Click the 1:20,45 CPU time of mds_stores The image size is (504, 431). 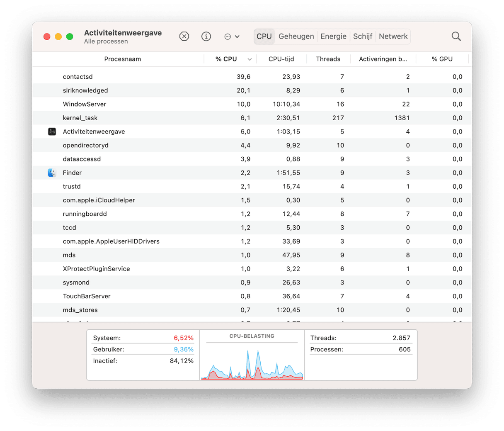(288, 309)
